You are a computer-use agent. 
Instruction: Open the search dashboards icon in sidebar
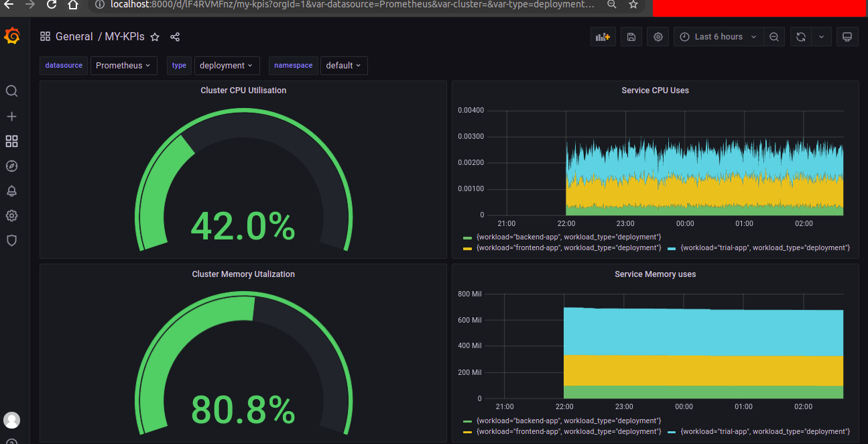pyautogui.click(x=11, y=91)
